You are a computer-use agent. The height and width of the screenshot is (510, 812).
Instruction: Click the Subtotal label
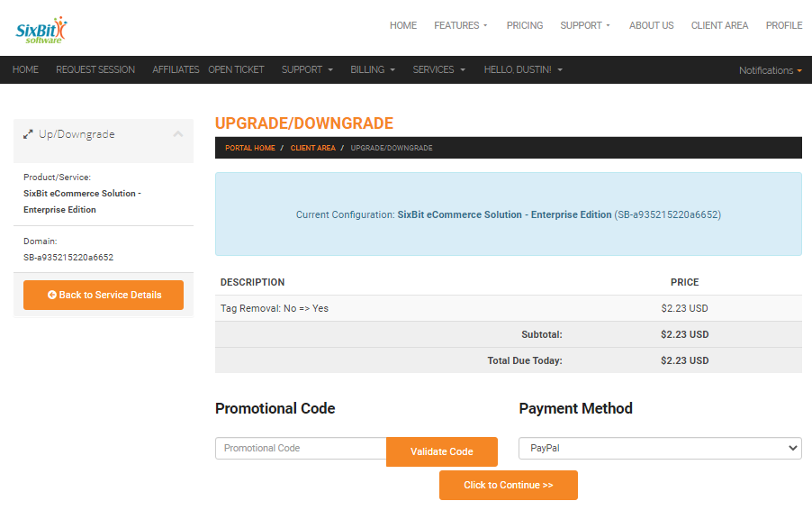542,334
